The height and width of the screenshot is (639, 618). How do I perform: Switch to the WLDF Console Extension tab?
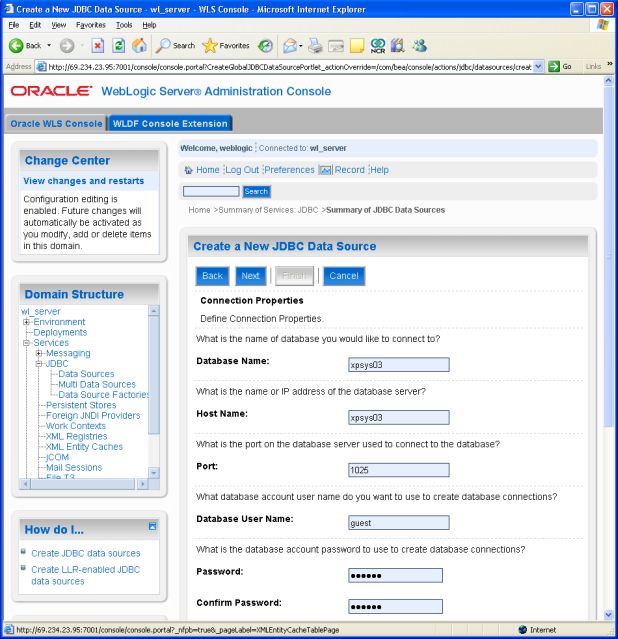(x=170, y=124)
